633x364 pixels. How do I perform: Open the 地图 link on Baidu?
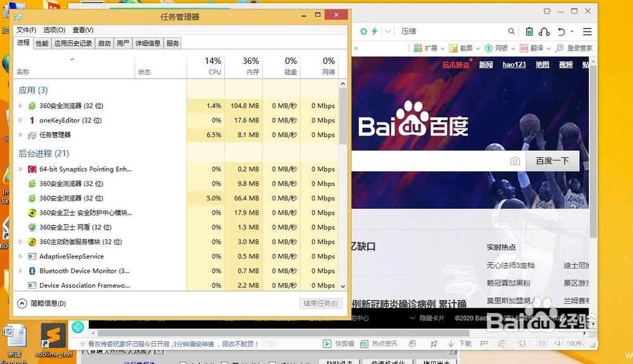(542, 65)
